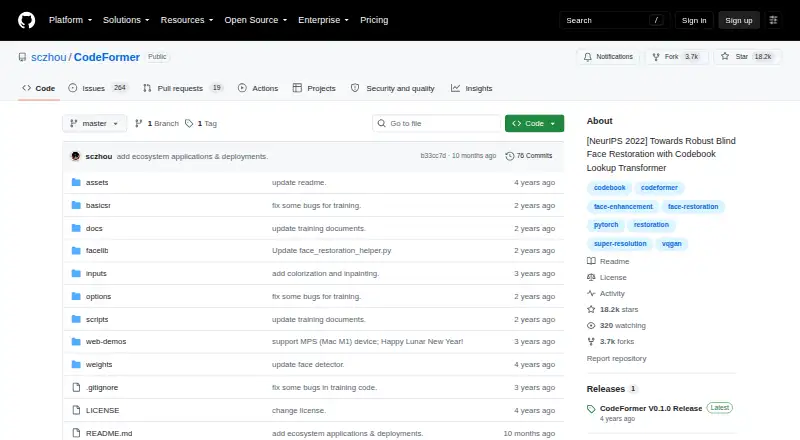This screenshot has height=440, width=800.
Task: Focus the Go to file search field
Action: pos(437,124)
